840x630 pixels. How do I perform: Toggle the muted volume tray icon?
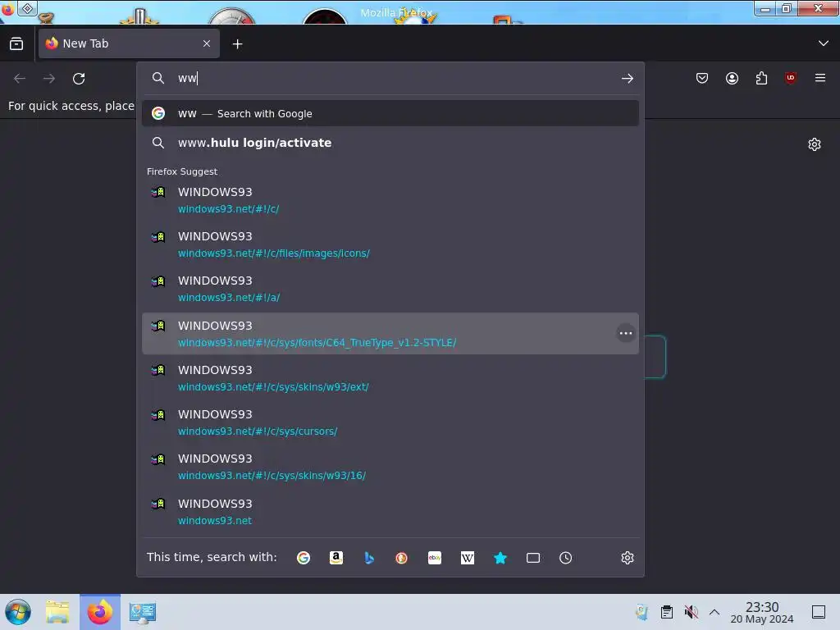691,612
